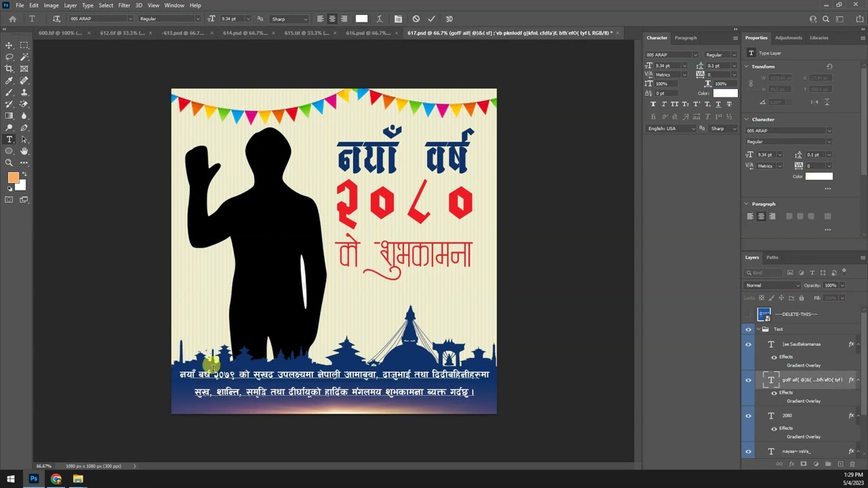Add layer mask in Layers panel

click(804, 464)
